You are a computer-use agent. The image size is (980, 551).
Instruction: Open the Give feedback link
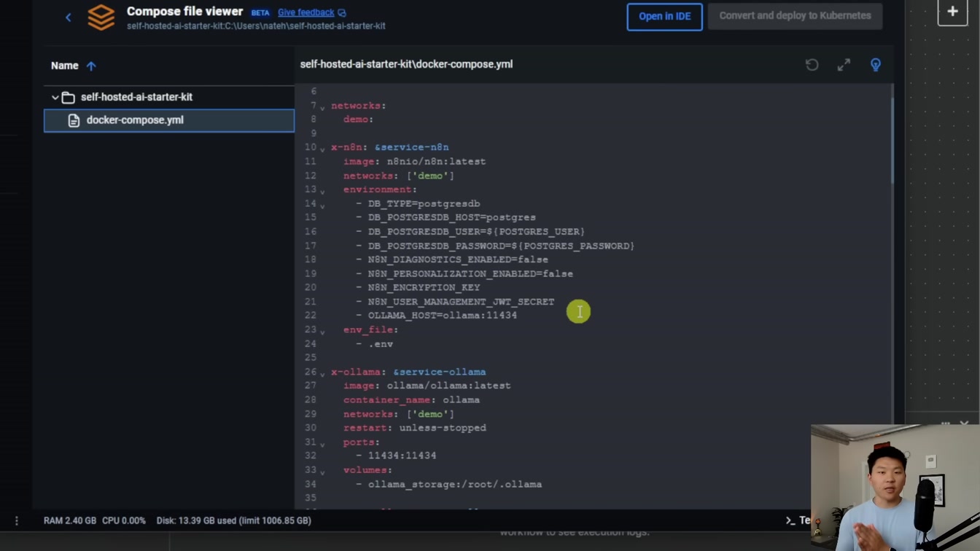[x=306, y=12]
